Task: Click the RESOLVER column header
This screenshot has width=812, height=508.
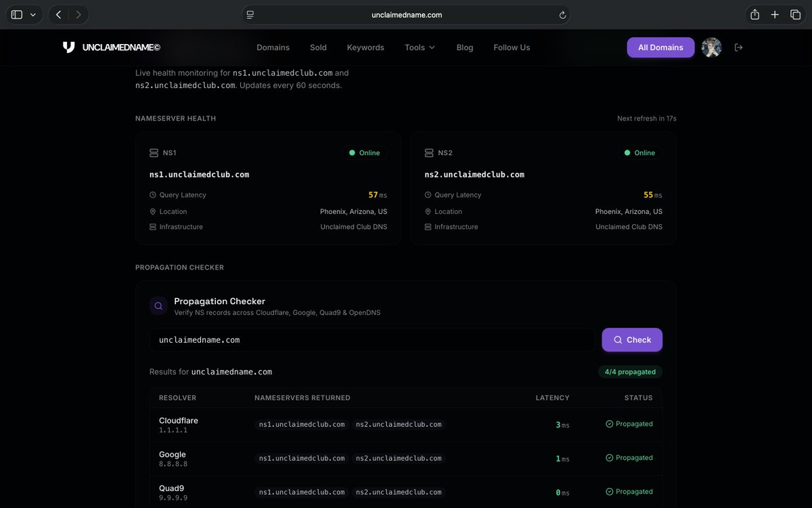Action: [x=178, y=398]
